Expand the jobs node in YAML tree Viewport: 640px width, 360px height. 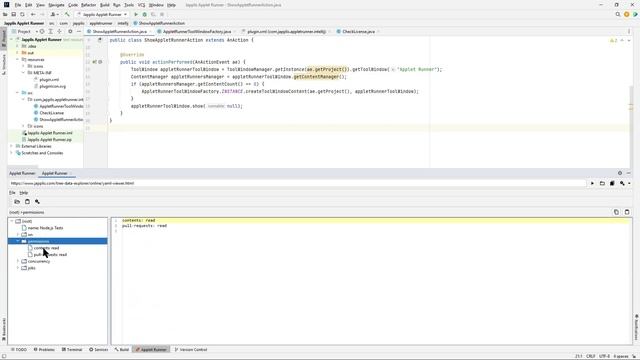[18, 268]
